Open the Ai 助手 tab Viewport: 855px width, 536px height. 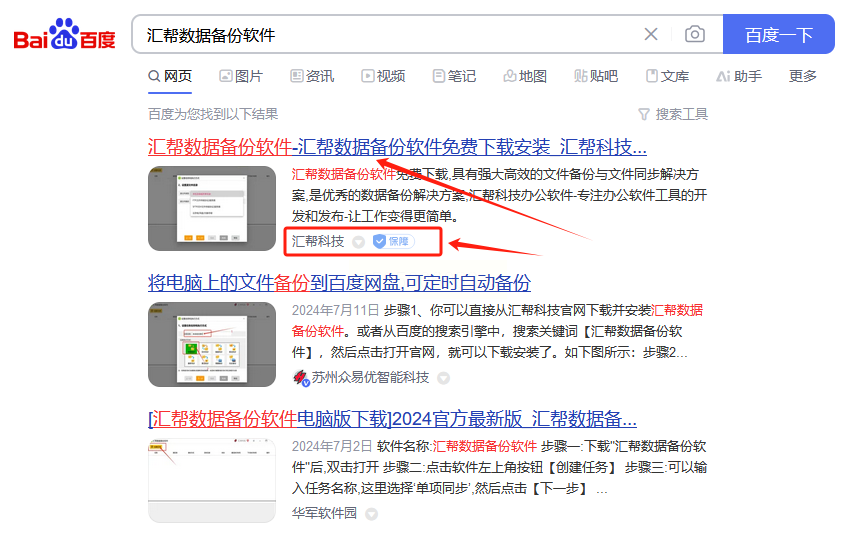click(739, 76)
